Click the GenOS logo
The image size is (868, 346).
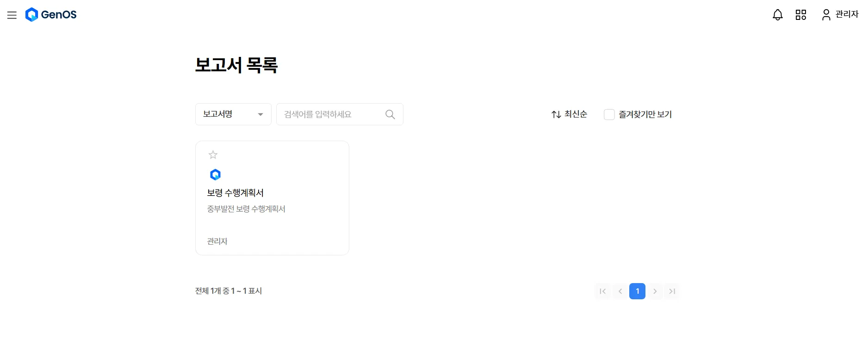point(51,15)
